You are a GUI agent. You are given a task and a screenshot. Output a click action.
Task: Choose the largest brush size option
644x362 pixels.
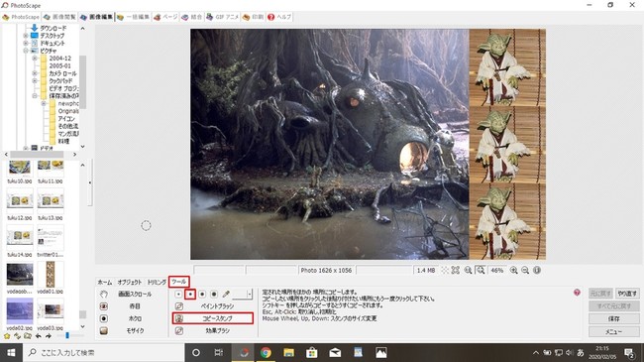(214, 295)
